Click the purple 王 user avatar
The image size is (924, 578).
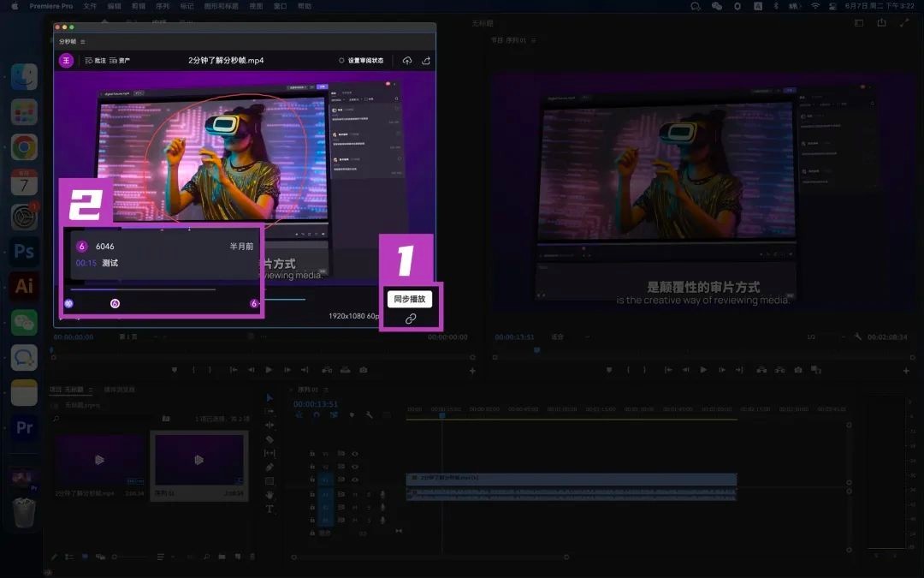tap(66, 61)
